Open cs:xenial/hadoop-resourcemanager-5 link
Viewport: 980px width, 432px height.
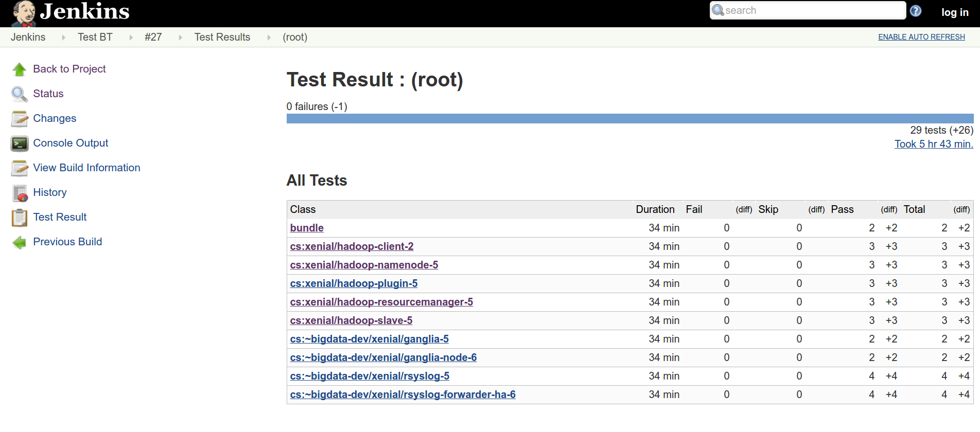point(381,302)
